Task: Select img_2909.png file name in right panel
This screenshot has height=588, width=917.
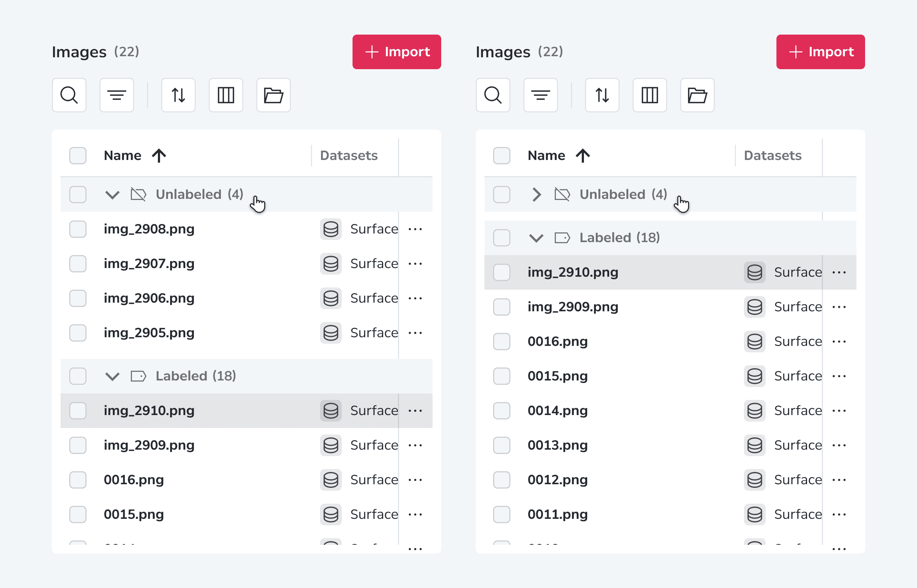Action: pyautogui.click(x=573, y=307)
